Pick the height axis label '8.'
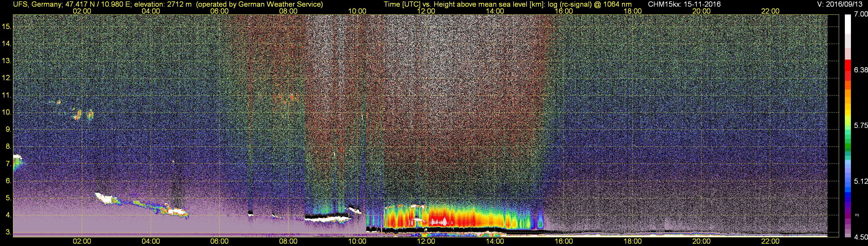 point(9,147)
